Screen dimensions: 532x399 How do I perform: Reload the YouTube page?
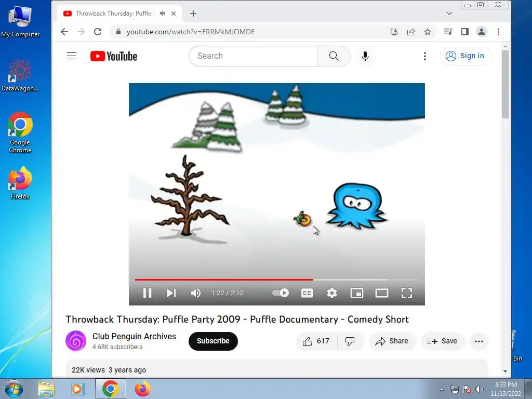click(98, 32)
